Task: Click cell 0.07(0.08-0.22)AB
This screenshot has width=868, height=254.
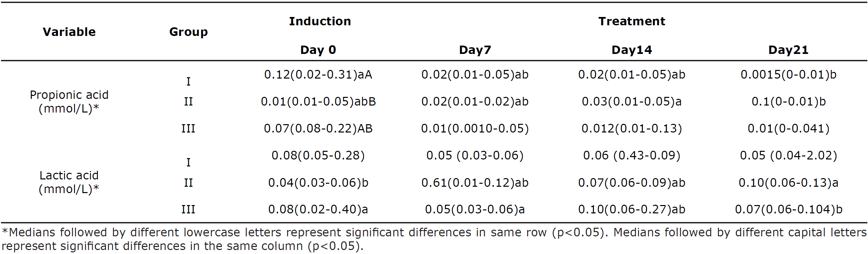Action: click(x=318, y=128)
